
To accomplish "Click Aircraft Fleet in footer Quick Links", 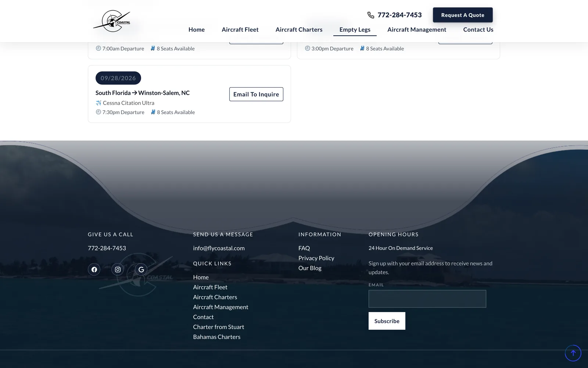I will coord(210,287).
